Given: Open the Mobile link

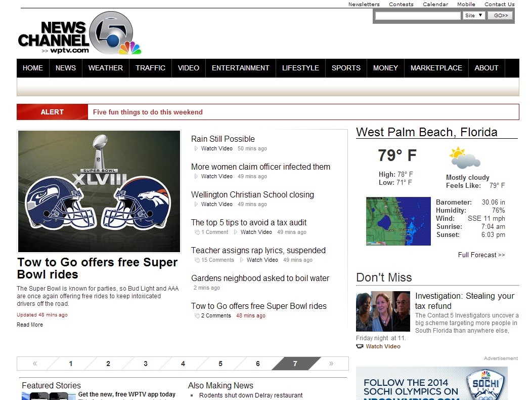Looking at the screenshot, I should 466,4.
